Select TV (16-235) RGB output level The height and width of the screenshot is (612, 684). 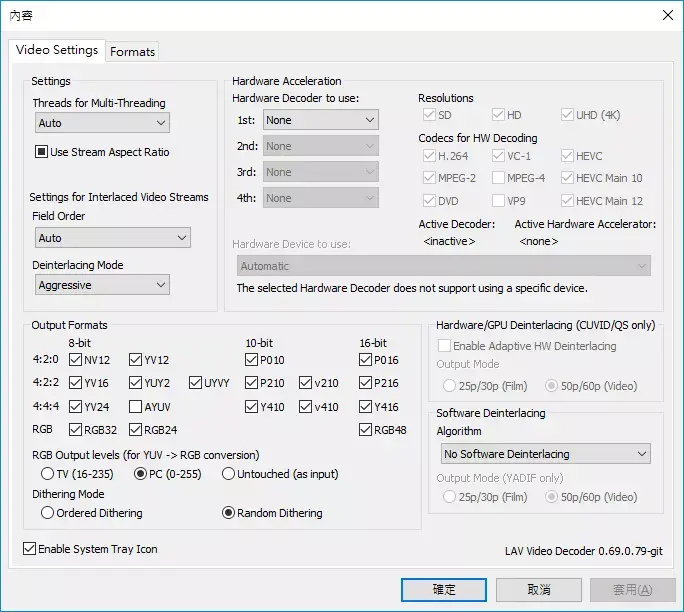(x=47, y=474)
